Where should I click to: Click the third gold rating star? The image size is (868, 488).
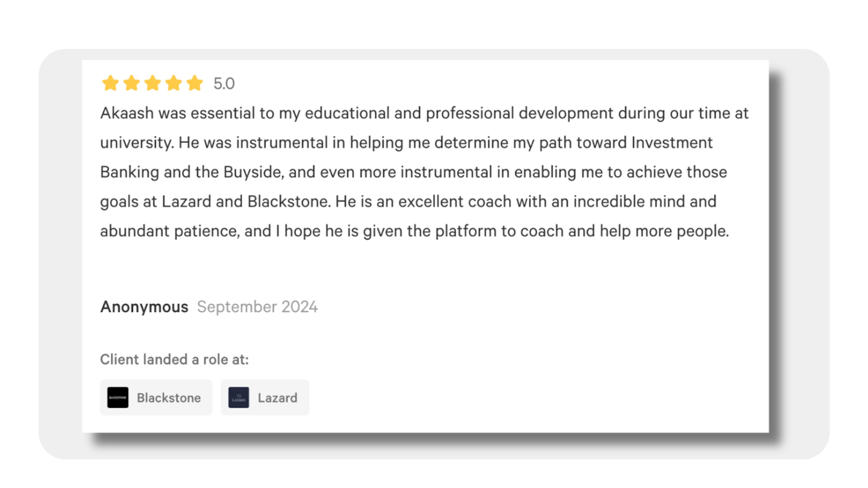point(153,83)
